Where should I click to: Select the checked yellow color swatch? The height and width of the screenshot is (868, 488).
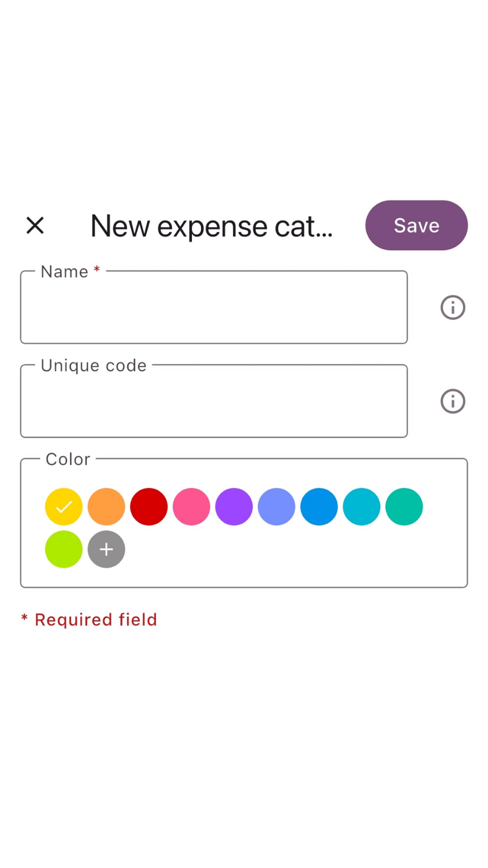[64, 507]
